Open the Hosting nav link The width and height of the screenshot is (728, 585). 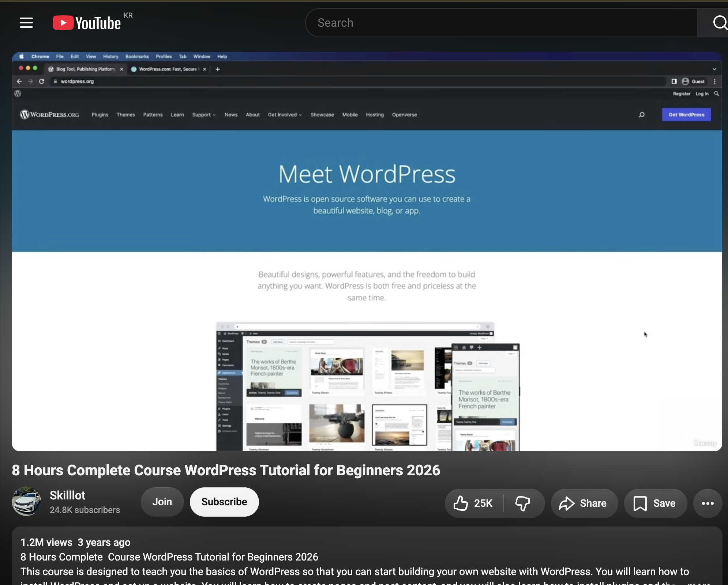(375, 114)
